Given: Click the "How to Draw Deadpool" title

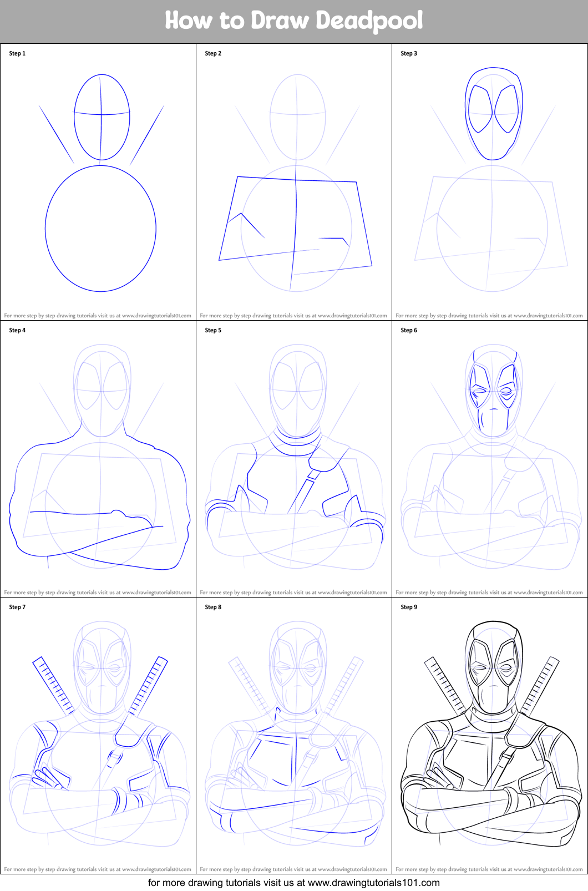Looking at the screenshot, I should (294, 21).
